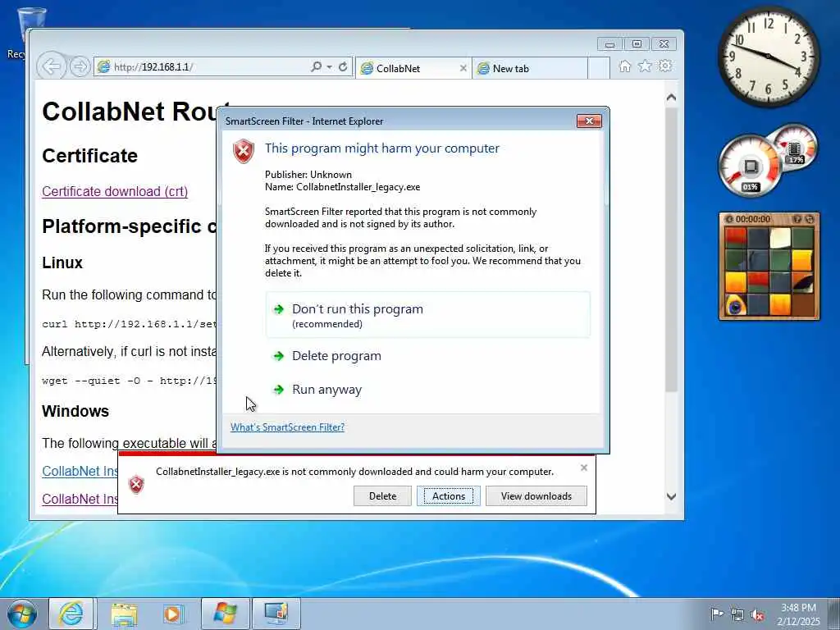Click heading This program might harm your computer

coord(382,148)
